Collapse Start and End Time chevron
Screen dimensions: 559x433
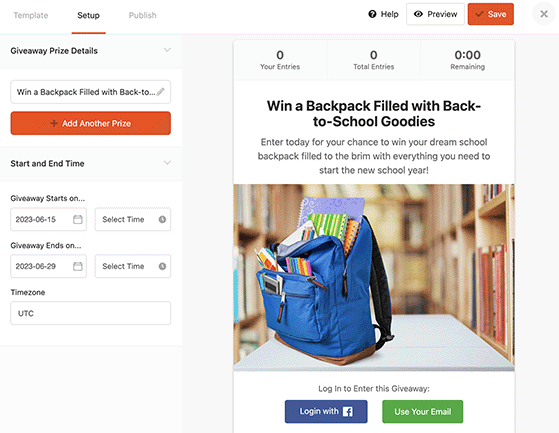pyautogui.click(x=167, y=163)
